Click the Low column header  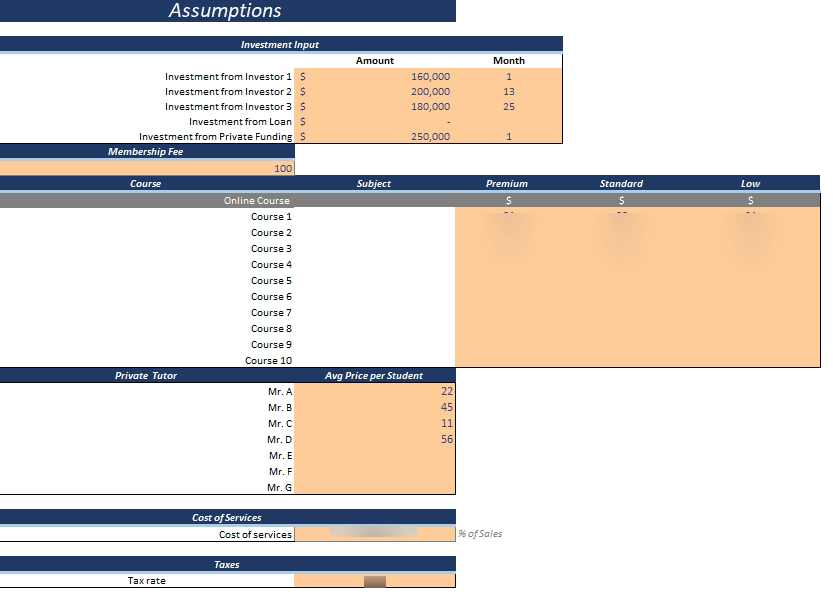(750, 184)
